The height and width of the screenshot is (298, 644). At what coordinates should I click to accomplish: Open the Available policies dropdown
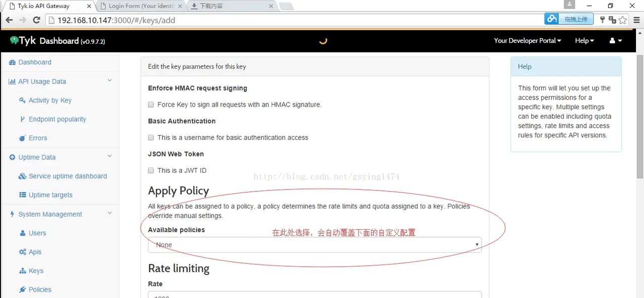(x=314, y=245)
